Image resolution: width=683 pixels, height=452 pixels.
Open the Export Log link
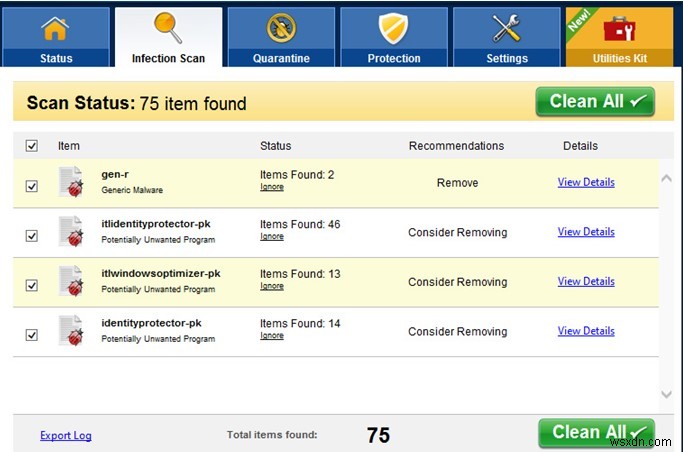click(66, 435)
